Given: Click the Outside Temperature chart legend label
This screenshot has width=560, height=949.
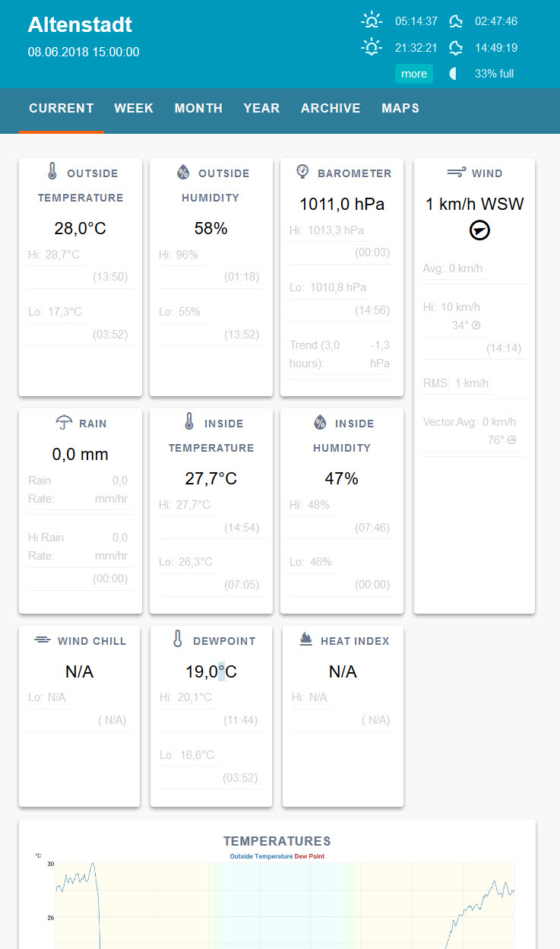Looking at the screenshot, I should click(x=261, y=856).
